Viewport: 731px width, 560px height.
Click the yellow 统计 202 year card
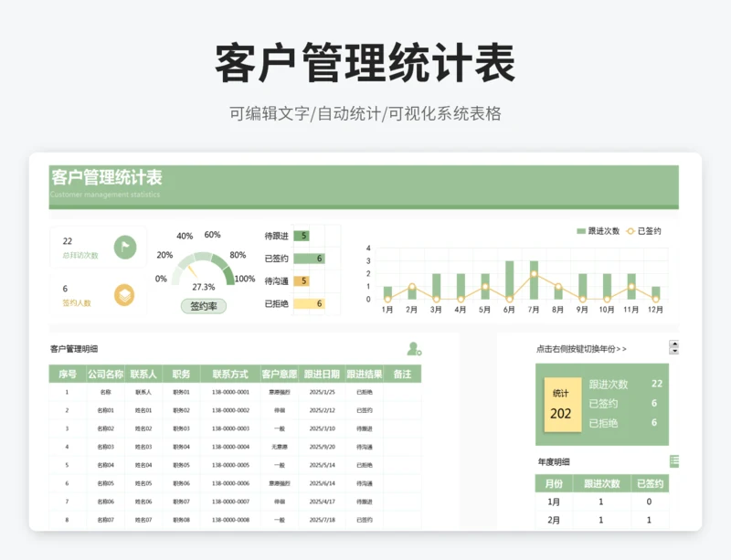click(x=563, y=405)
